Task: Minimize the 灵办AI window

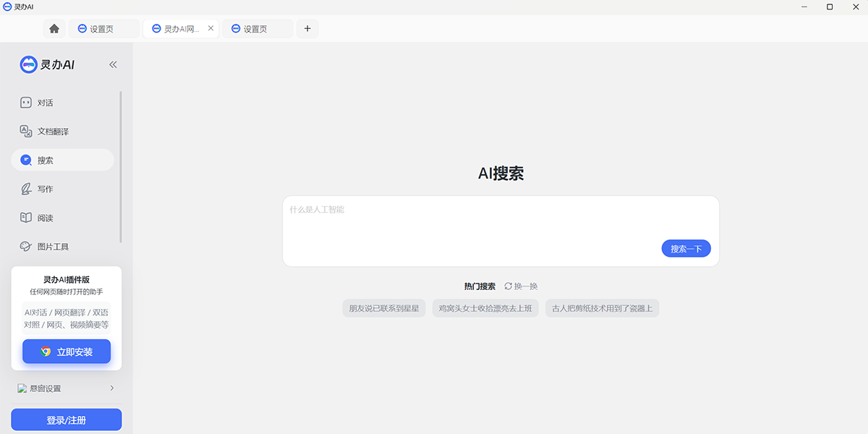Action: point(804,7)
